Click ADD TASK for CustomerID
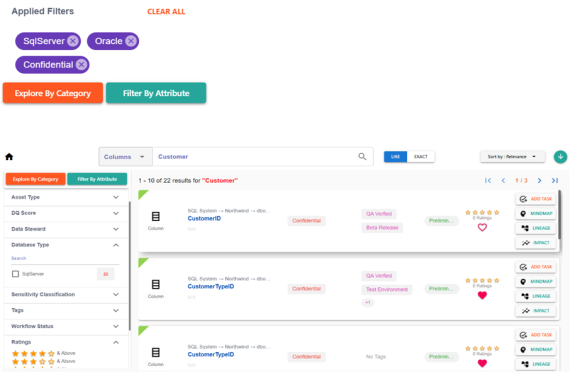This screenshot has width=570, height=375. coord(536,199)
